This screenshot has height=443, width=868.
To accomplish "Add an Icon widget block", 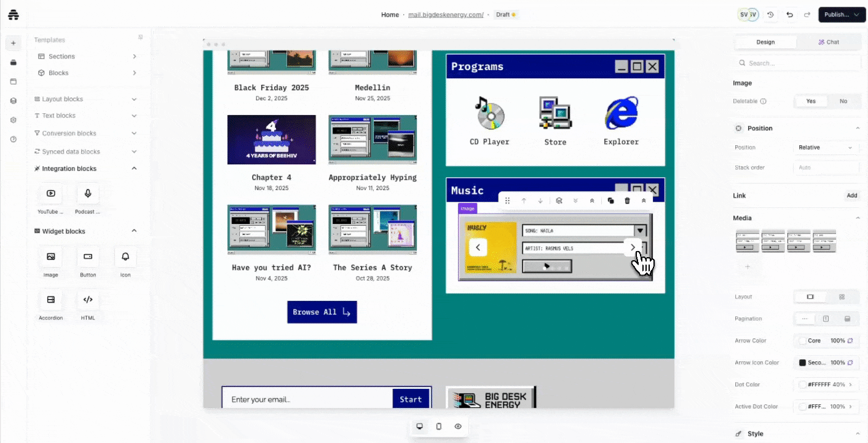I will point(125,261).
